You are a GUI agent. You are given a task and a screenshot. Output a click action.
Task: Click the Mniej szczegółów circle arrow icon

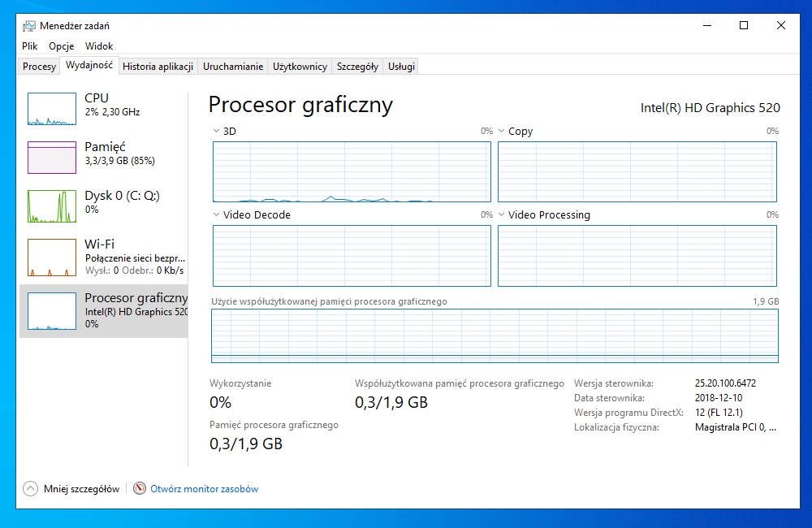(31, 489)
